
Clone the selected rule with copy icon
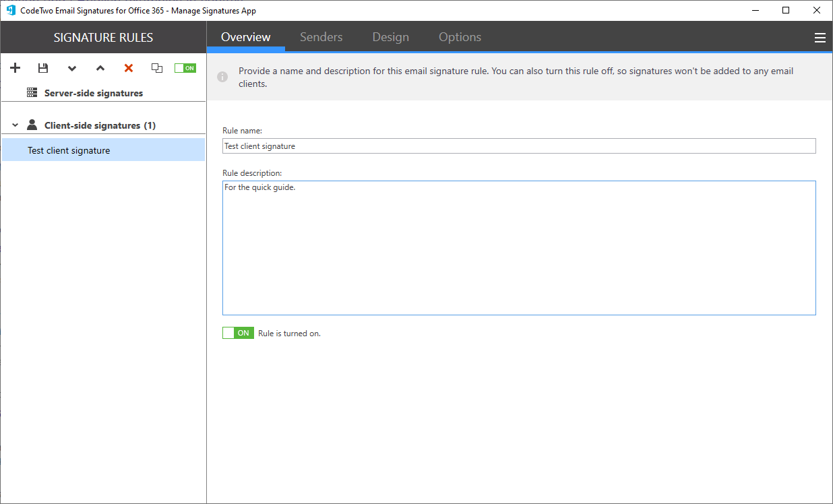(x=157, y=68)
